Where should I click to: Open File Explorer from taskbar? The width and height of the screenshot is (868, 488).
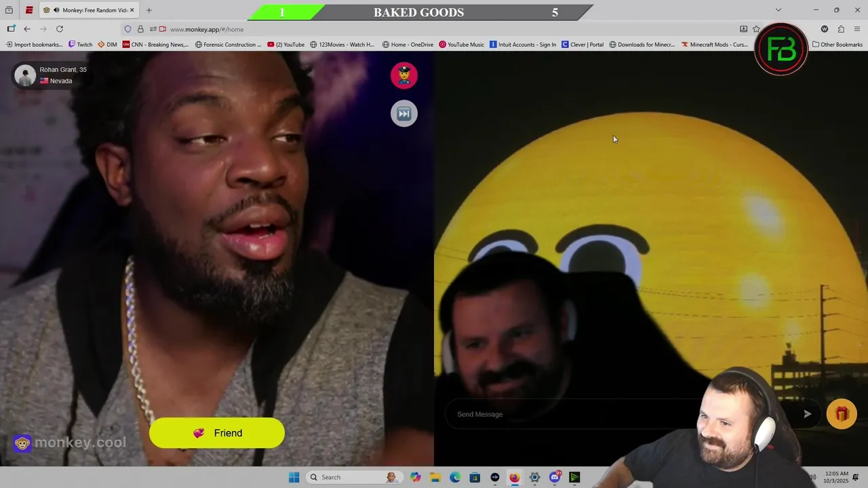tap(435, 477)
